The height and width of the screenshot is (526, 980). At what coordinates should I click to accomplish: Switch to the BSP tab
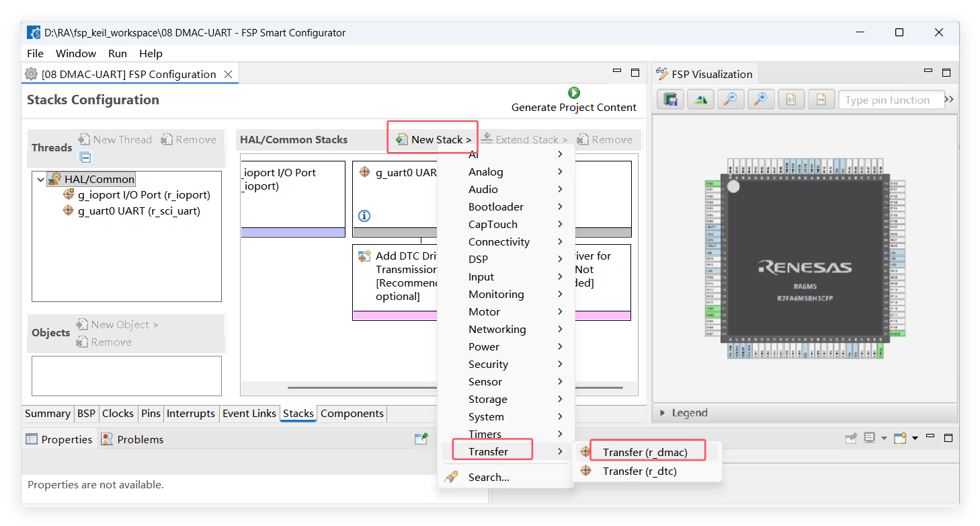[x=87, y=413]
